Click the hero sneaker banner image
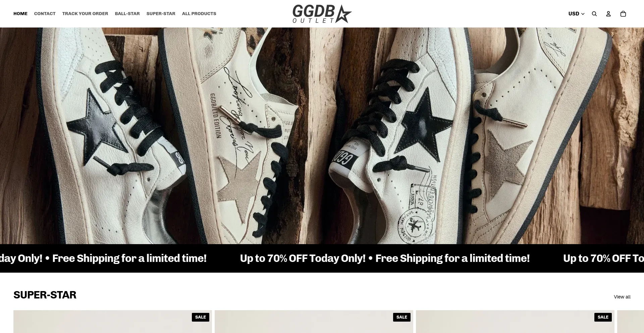This screenshot has width=644, height=333. coord(322,136)
